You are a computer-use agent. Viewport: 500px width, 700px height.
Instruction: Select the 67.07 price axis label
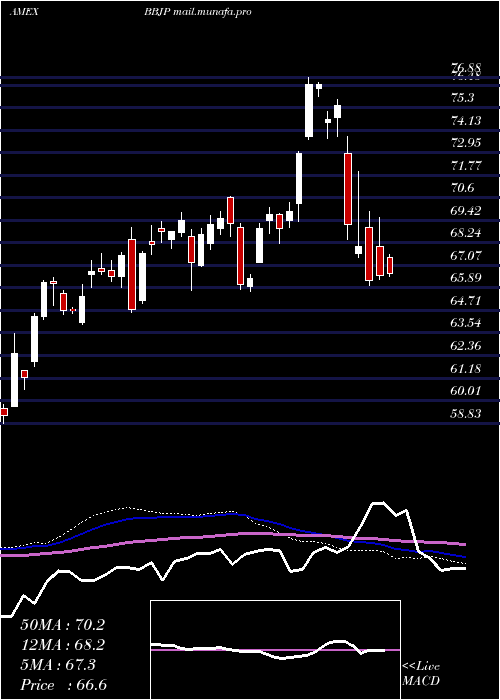[466, 255]
